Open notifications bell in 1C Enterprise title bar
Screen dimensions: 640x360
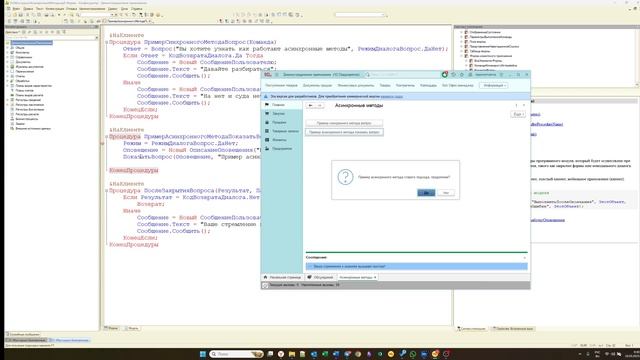pos(444,75)
